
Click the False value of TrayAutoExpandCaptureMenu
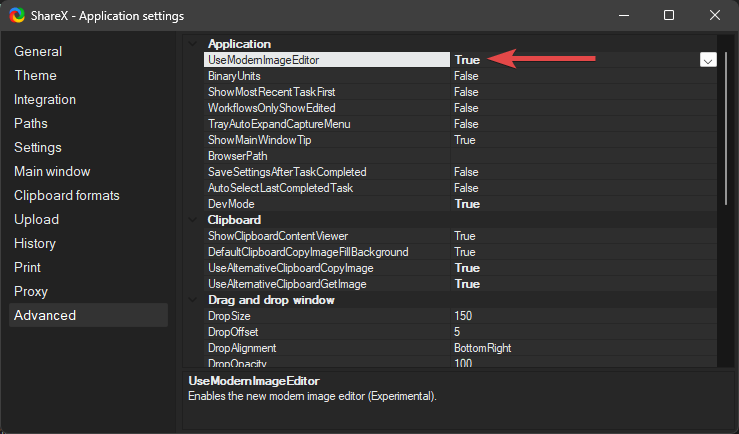(x=466, y=124)
